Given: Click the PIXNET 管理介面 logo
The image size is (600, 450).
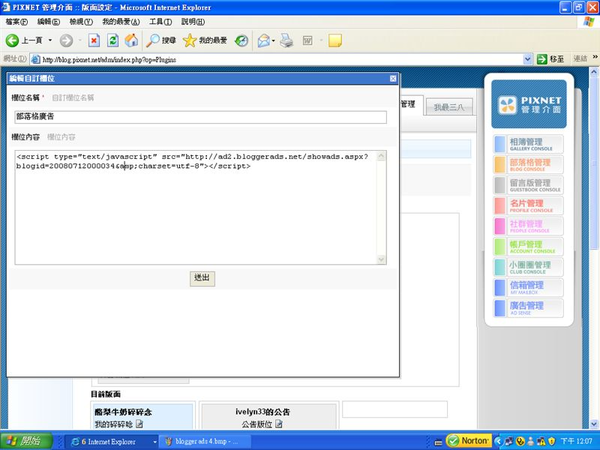Looking at the screenshot, I should (x=529, y=104).
